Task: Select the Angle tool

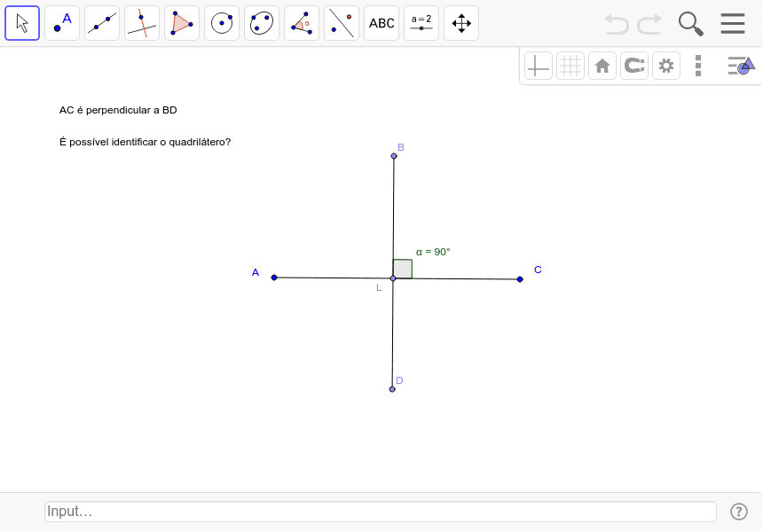Action: click(302, 23)
